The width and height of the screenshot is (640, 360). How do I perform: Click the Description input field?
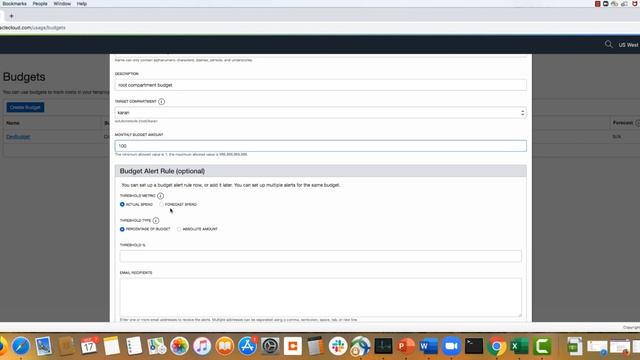320,85
